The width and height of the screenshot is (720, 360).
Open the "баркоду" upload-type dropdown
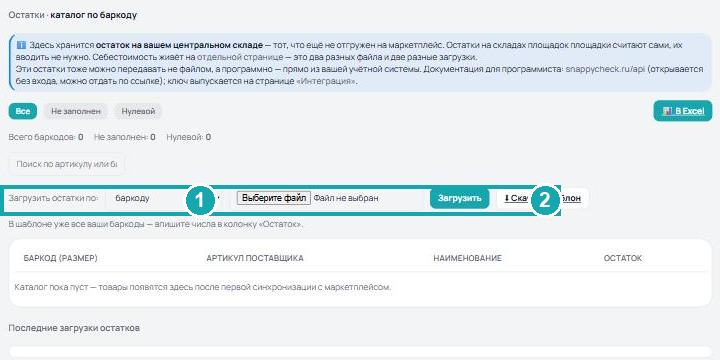pos(165,198)
